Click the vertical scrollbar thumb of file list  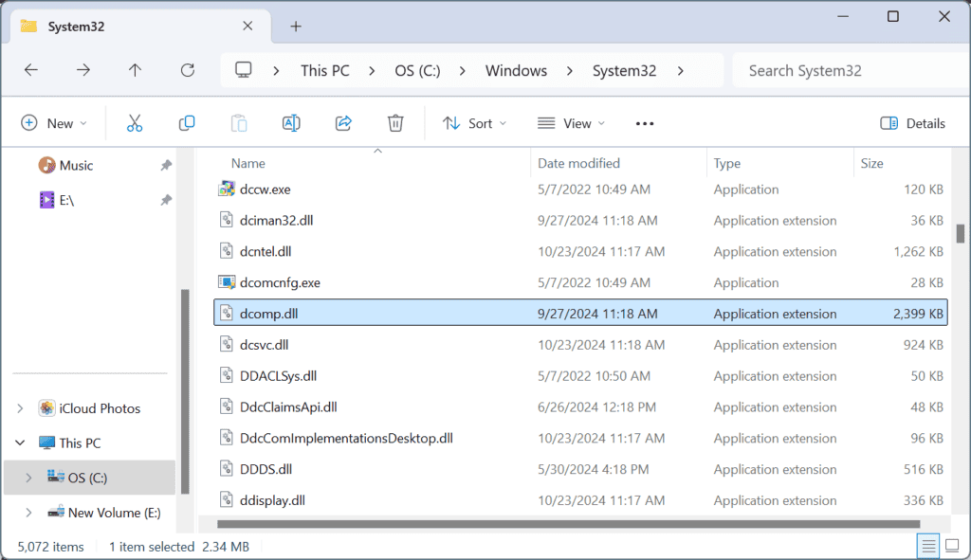click(960, 234)
